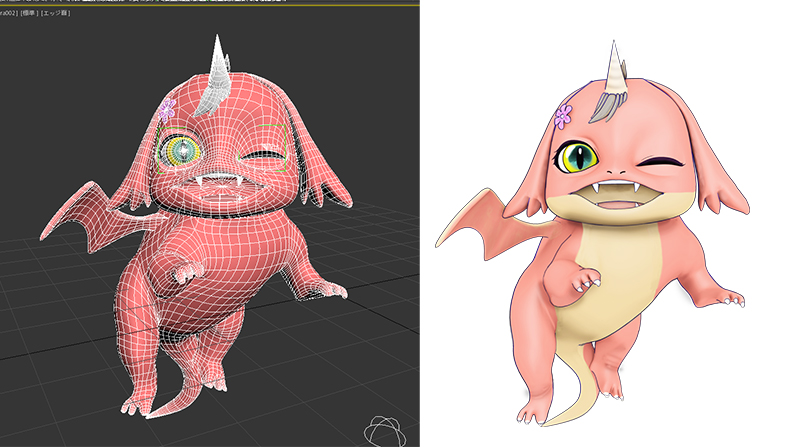Open the [エッジ面] viewport display label menu
This screenshot has width=800, height=447.
56,13
